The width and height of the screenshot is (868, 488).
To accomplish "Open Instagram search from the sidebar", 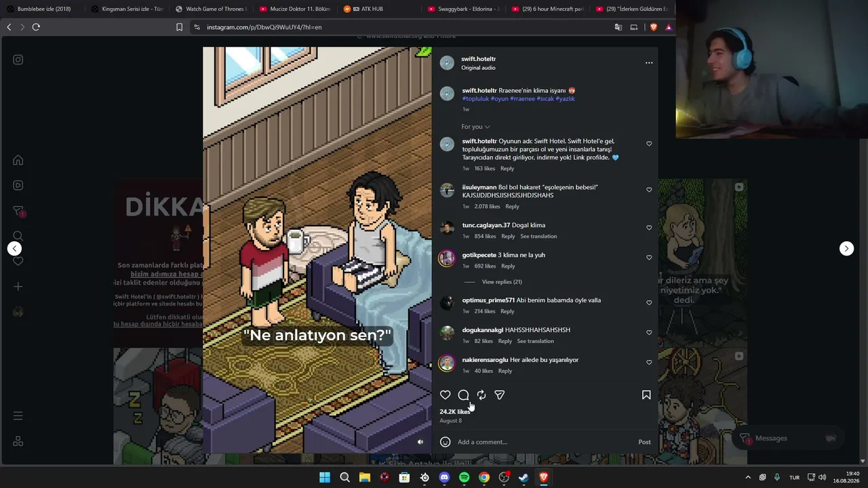I will pyautogui.click(x=18, y=236).
